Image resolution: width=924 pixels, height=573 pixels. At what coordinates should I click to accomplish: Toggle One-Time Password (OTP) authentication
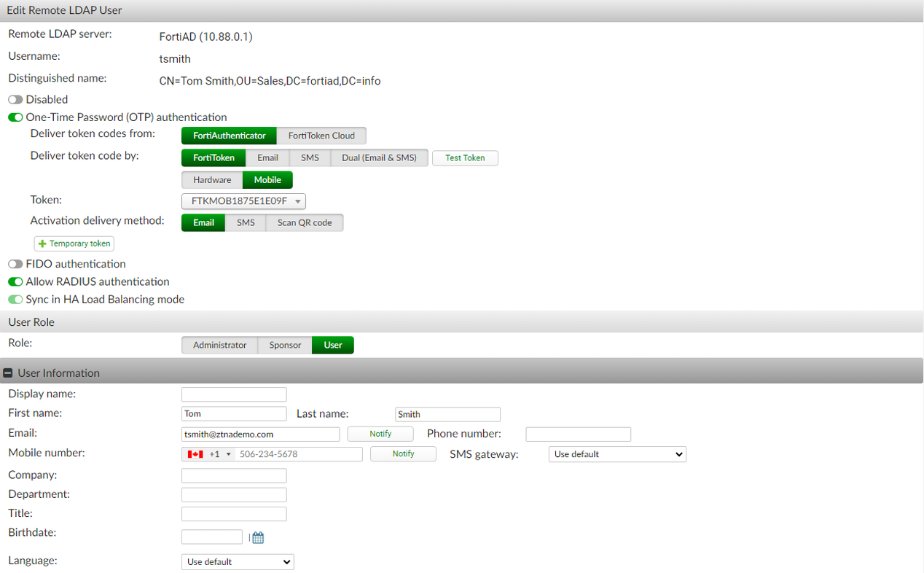click(x=15, y=117)
